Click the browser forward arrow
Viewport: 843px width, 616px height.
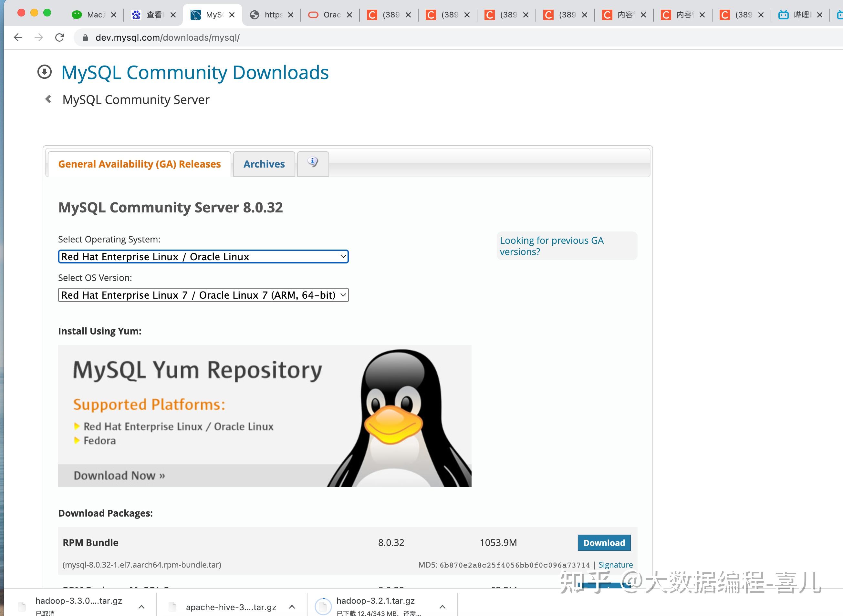pos(39,37)
